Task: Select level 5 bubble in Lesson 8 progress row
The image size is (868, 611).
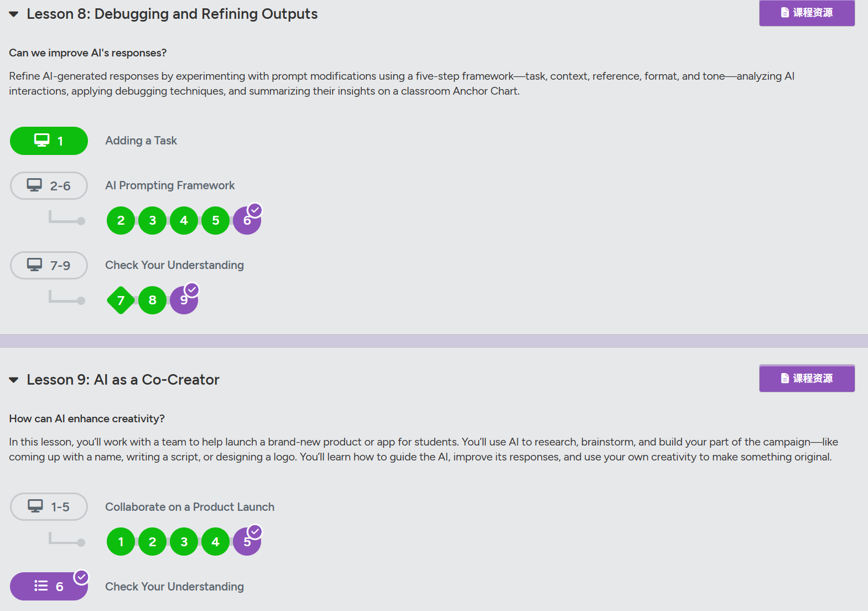Action: click(216, 220)
